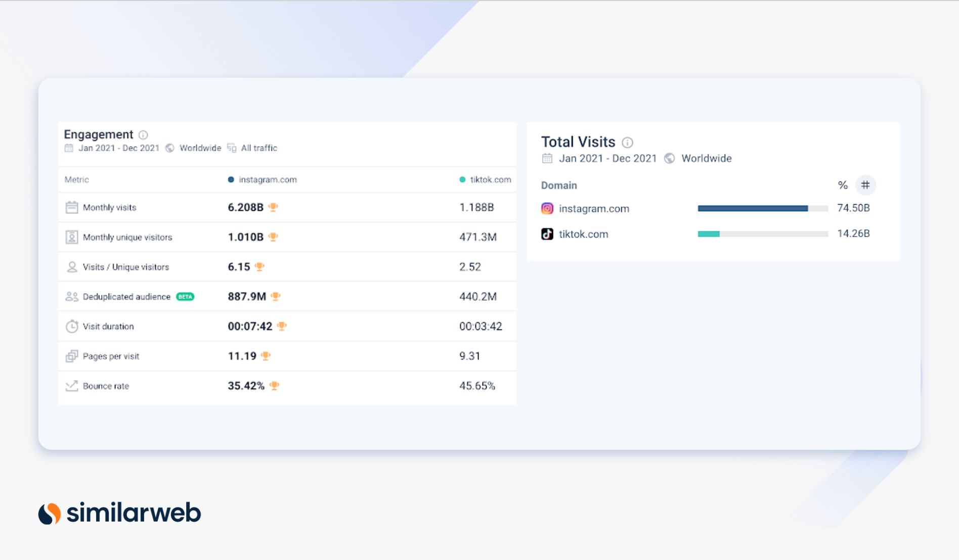Click the Engagement calendar date icon
This screenshot has height=560, width=959.
pyautogui.click(x=69, y=148)
